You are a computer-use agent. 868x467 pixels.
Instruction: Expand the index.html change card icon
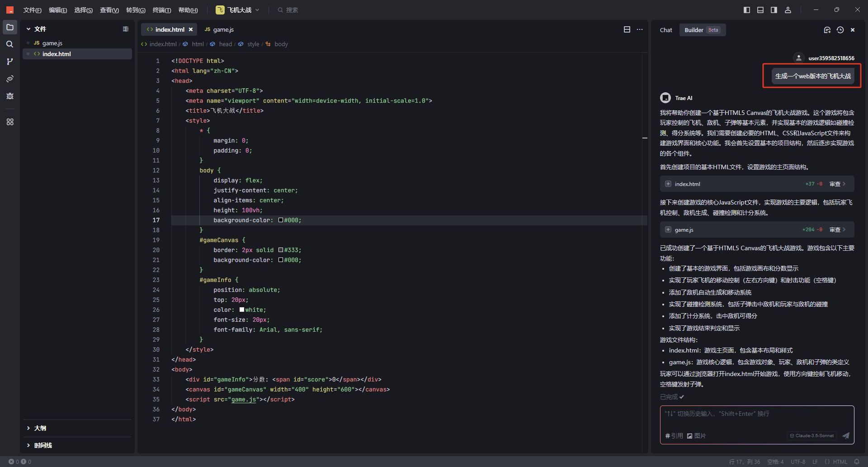(668, 184)
